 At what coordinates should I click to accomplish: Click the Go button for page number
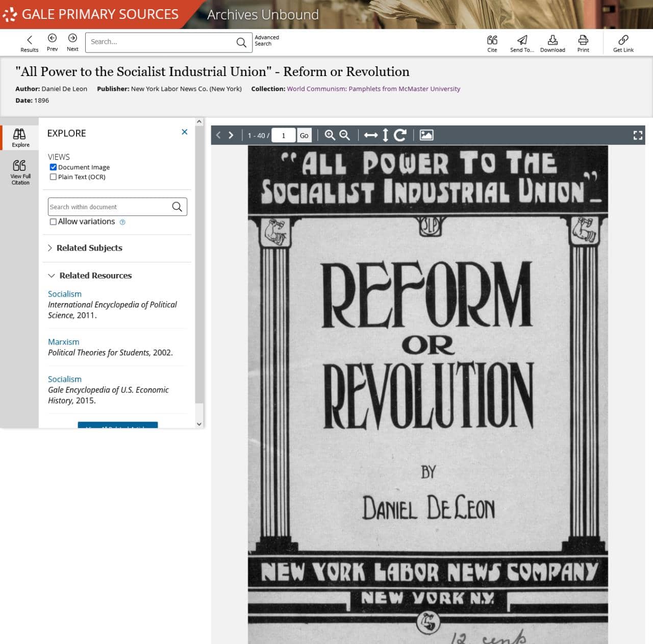coord(304,135)
